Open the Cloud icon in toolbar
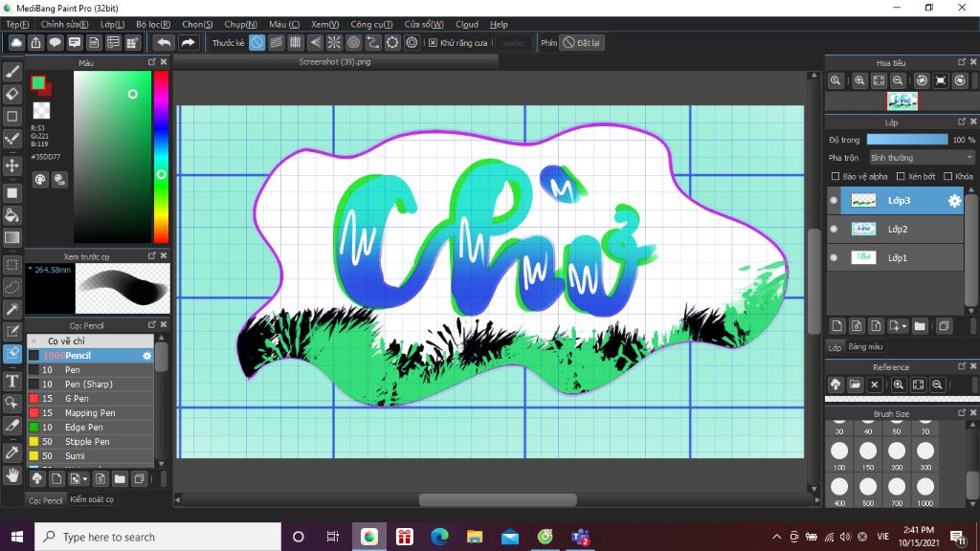This screenshot has height=551, width=980. [x=16, y=42]
